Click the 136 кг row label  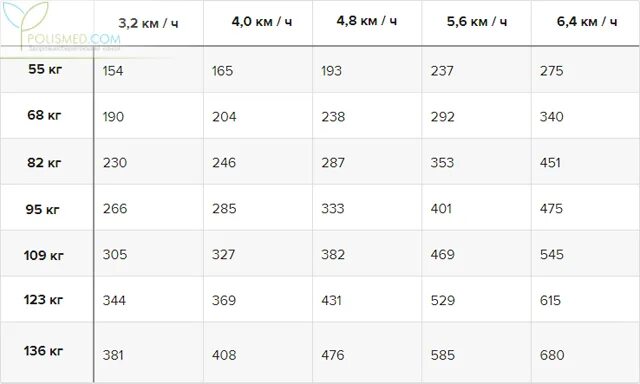click(43, 351)
